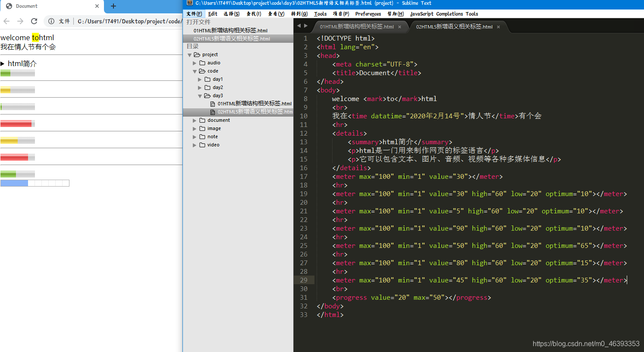644x352 pixels.
Task: Select open file 01HTML新增结构相关标签.html in sidebar
Action: coord(230,30)
